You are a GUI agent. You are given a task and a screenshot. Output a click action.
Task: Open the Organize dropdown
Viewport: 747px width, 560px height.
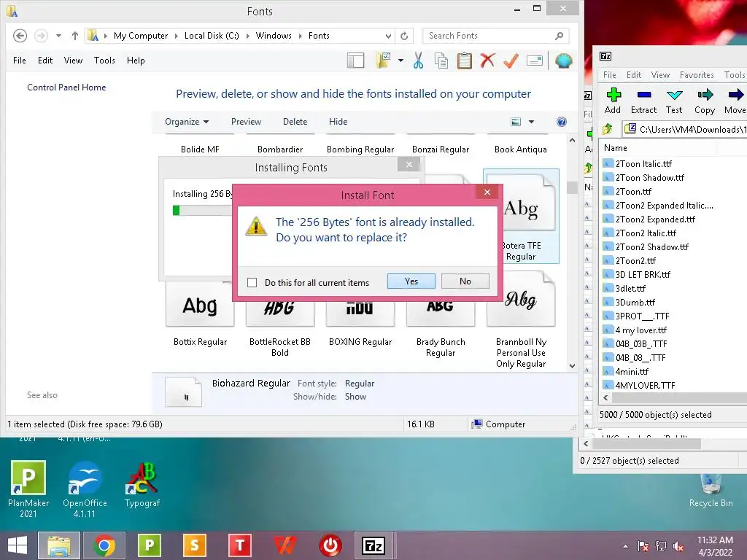coord(187,122)
